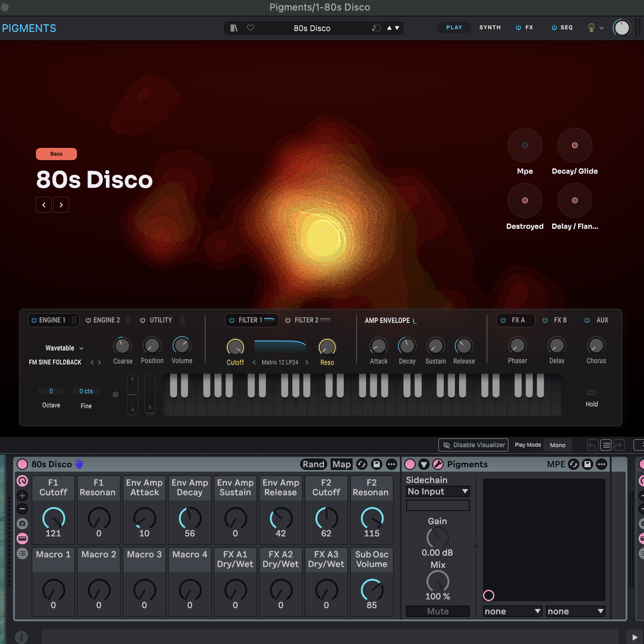Screen dimensions: 644x644
Task: Open the Wavetable engine type dropdown
Action: coord(64,348)
